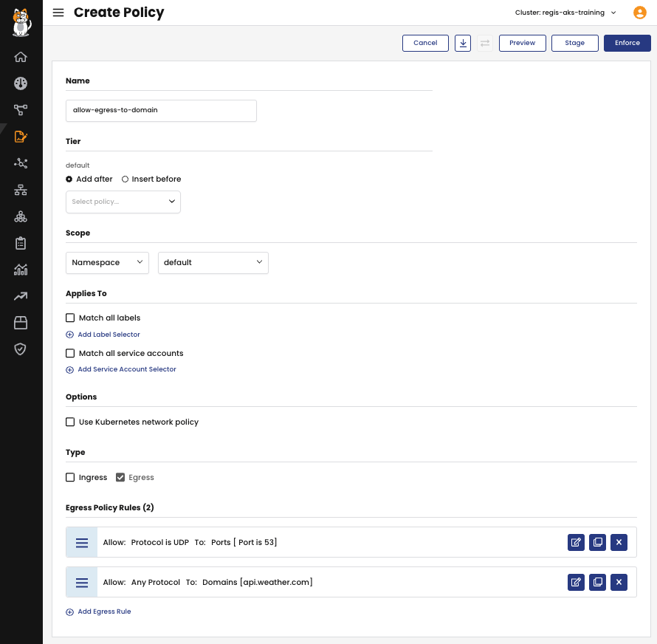Open the Dashboard gauge icon in sidebar
Viewport: 657px width, 644px height.
pos(21,83)
